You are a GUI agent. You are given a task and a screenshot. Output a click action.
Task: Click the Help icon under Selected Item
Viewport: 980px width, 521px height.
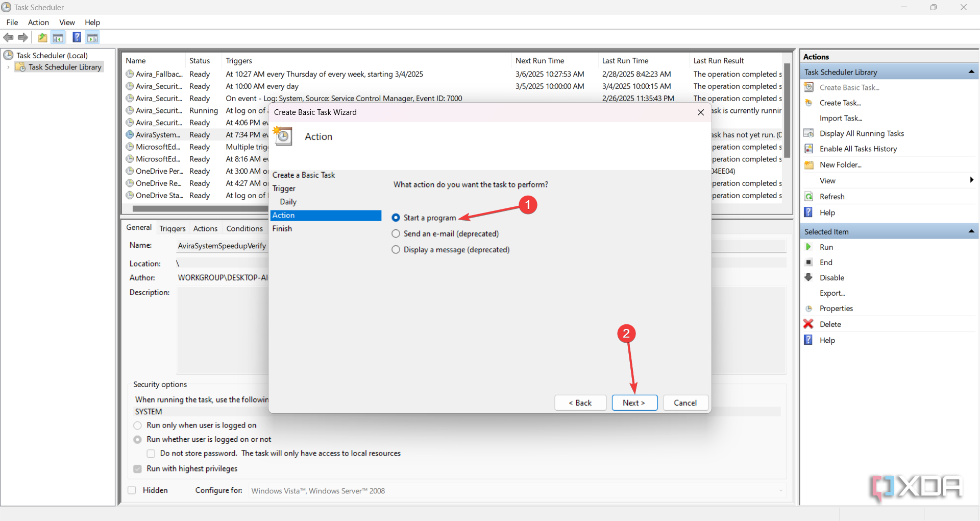point(808,340)
